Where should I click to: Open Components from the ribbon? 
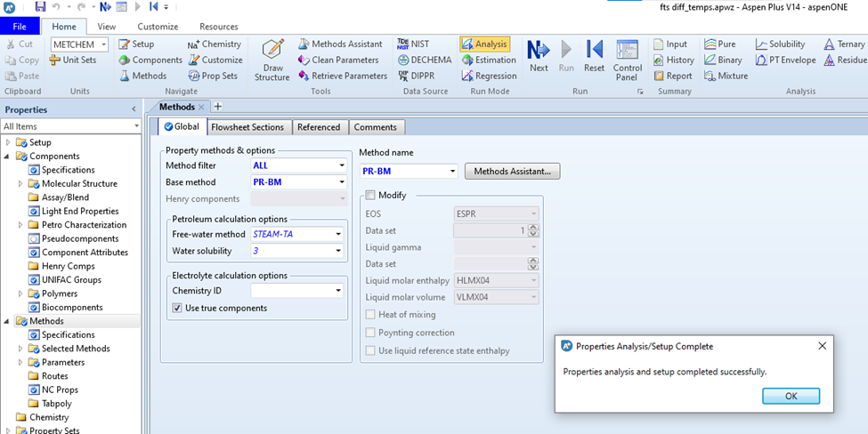coord(150,60)
